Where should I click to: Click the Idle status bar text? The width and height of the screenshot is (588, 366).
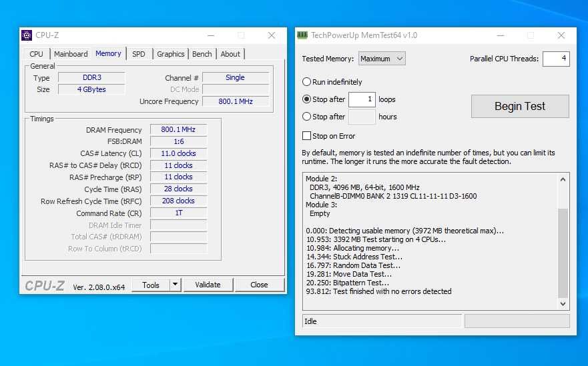[x=310, y=321]
